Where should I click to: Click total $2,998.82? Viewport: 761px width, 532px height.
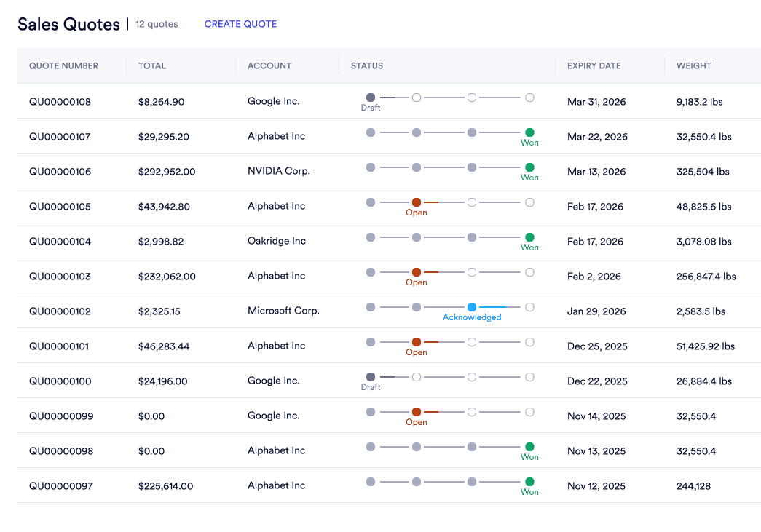[161, 242]
